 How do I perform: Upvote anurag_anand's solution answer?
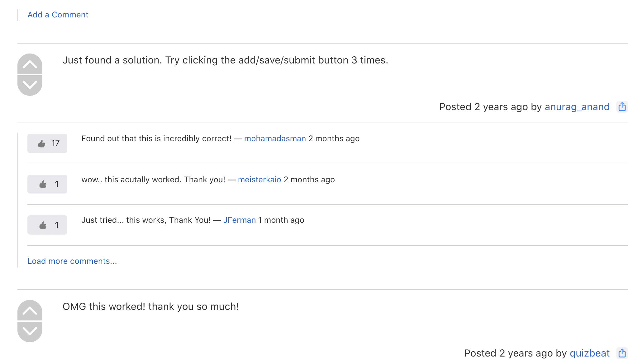(30, 64)
